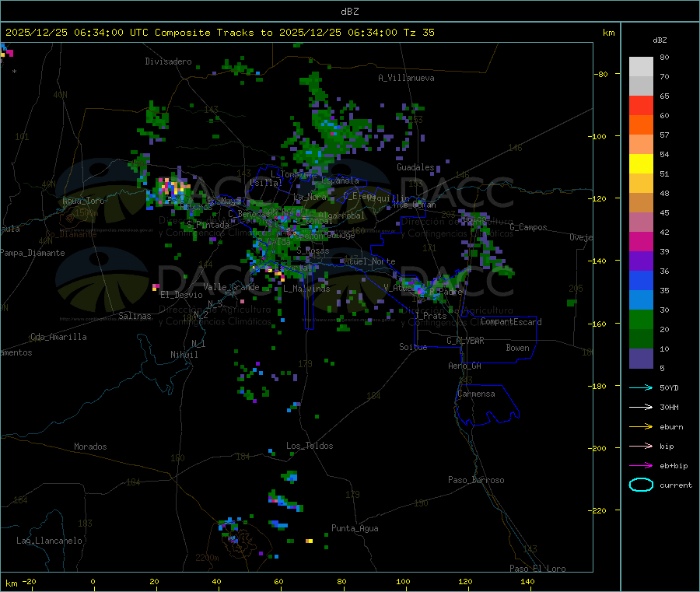Click the 'S_Pintada' map label
Image resolution: width=700 pixels, height=592 pixels.
pos(208,225)
